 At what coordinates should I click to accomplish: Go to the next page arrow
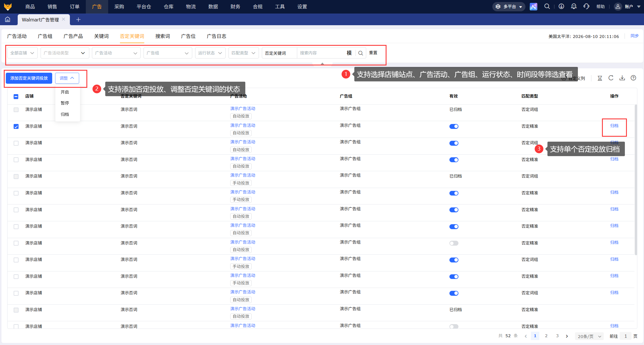click(x=567, y=336)
